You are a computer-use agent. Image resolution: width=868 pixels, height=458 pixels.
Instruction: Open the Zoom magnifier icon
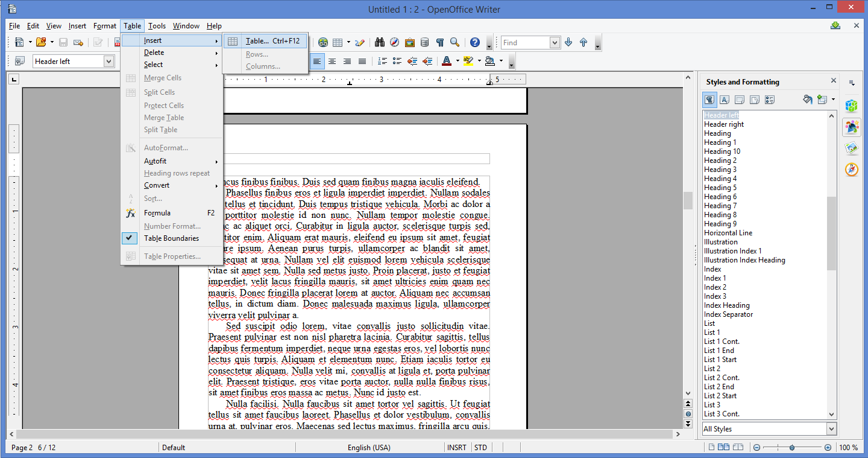click(x=455, y=42)
